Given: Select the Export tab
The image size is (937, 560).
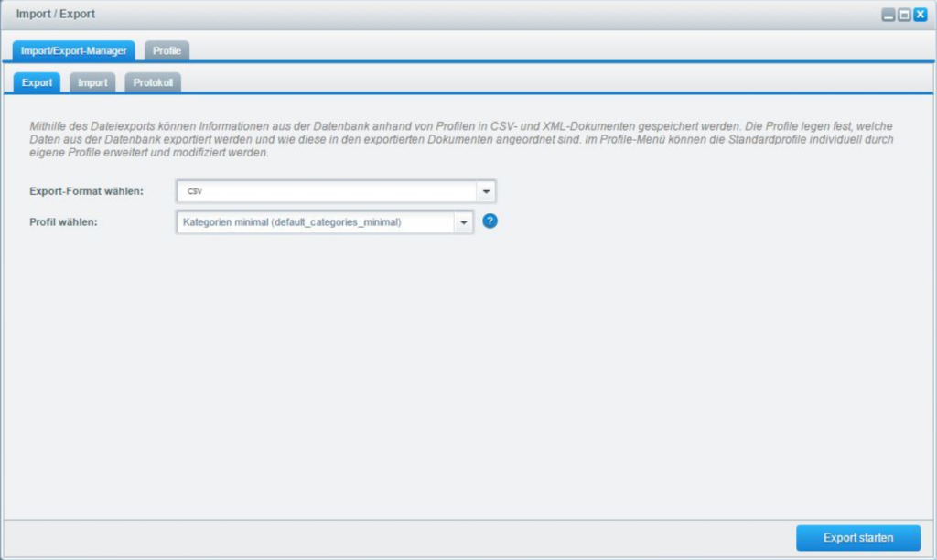Looking at the screenshot, I should click(x=36, y=81).
